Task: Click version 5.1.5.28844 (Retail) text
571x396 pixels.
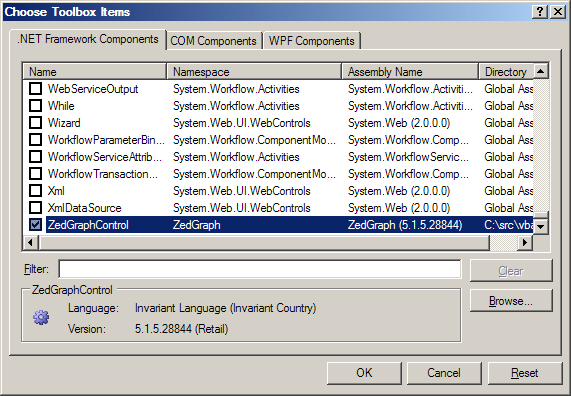Action: (x=181, y=329)
